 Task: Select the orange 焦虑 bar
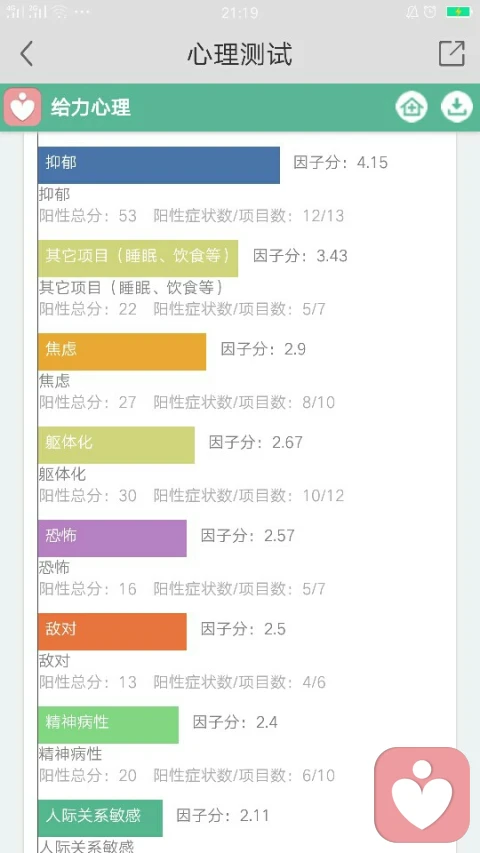[x=122, y=351]
